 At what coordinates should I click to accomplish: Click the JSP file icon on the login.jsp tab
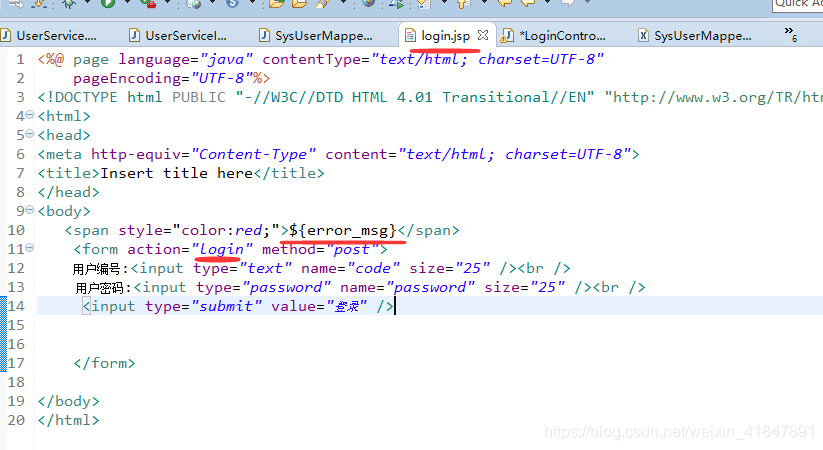coord(410,35)
